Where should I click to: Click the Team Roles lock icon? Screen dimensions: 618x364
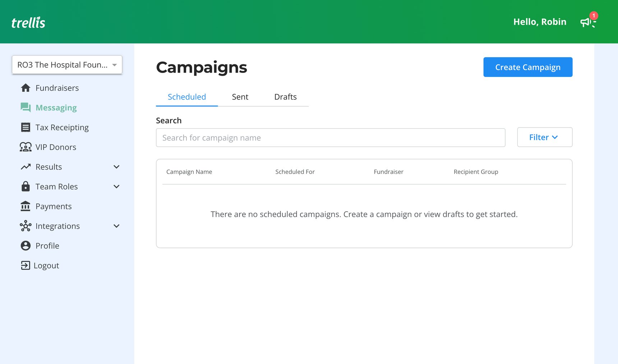pyautogui.click(x=26, y=186)
